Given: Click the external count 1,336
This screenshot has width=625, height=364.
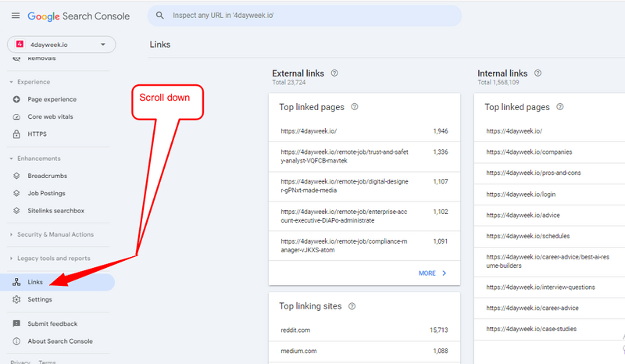Looking at the screenshot, I should coord(441,152).
